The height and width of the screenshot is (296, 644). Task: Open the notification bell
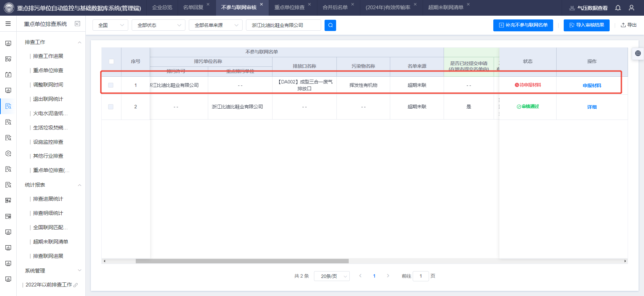[x=618, y=7]
